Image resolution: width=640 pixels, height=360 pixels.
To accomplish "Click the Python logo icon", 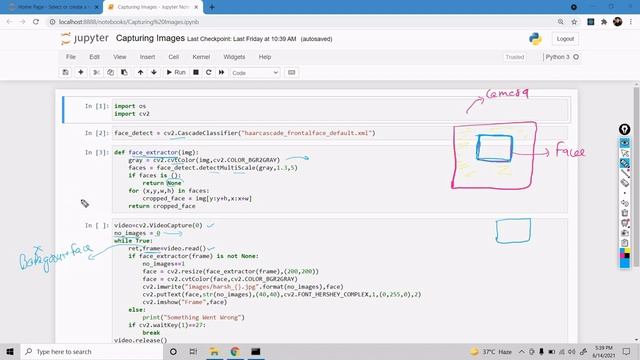I will pyautogui.click(x=535, y=39).
